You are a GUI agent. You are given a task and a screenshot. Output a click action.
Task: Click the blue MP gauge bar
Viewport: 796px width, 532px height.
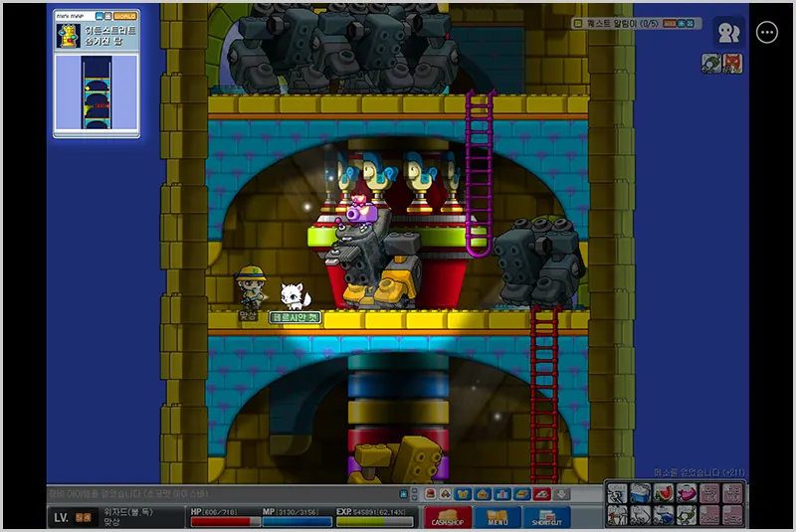[x=297, y=521]
